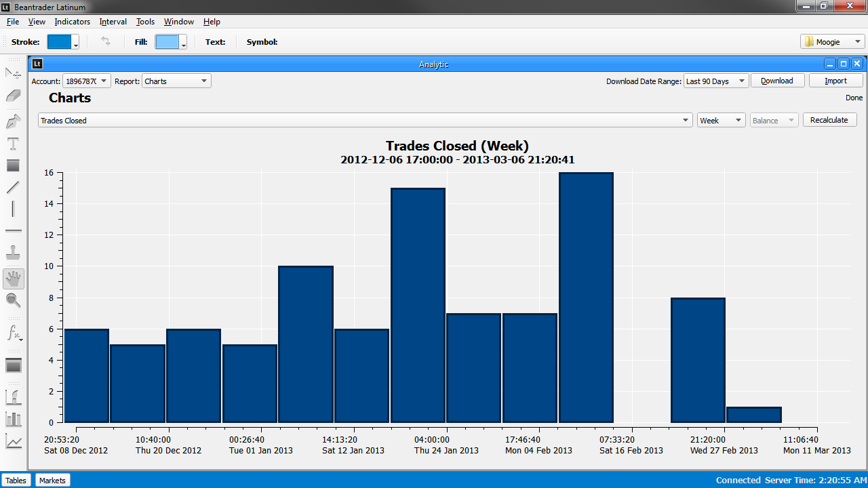Click the 'Server Time: 2:20:55 AM' text
Image resolution: width=868 pixels, height=488 pixels.
[x=814, y=480]
